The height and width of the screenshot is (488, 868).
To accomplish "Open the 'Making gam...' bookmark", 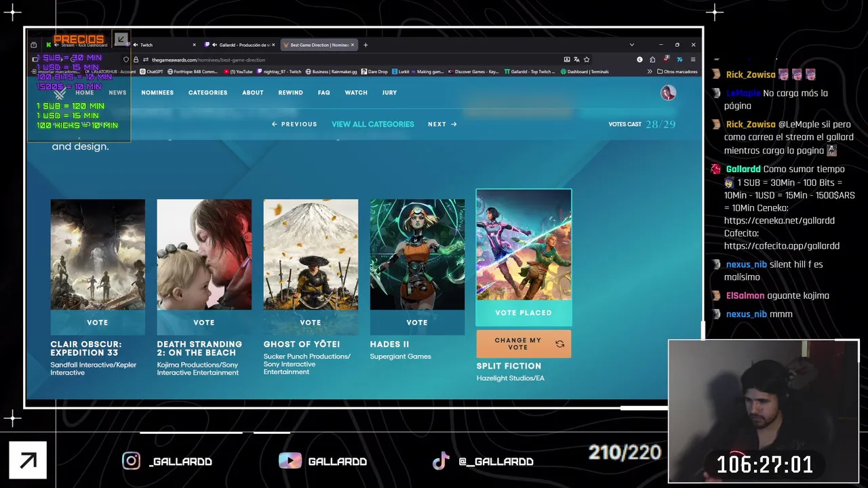I will coord(427,71).
